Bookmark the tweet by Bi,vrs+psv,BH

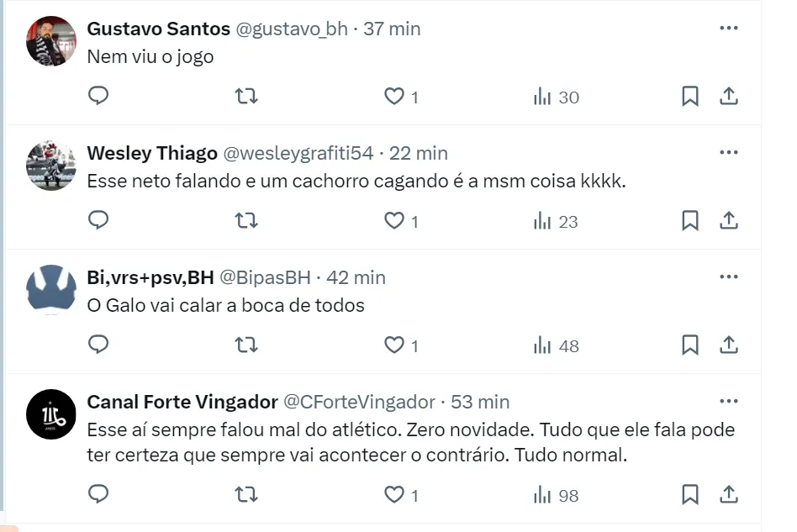689,345
